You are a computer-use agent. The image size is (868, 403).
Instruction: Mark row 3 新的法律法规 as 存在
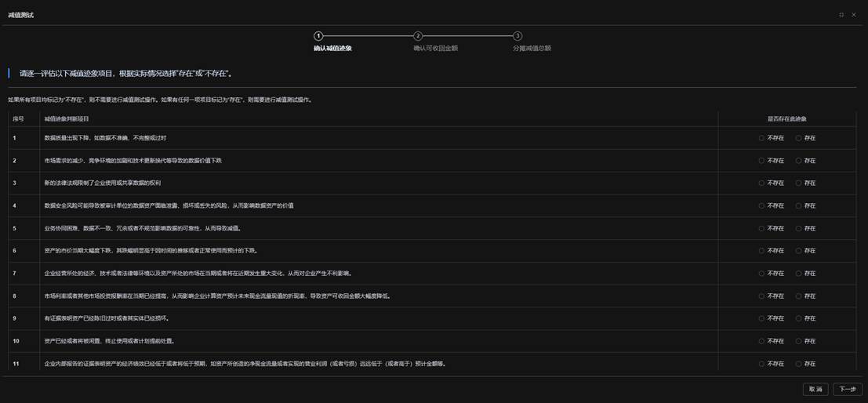799,183
